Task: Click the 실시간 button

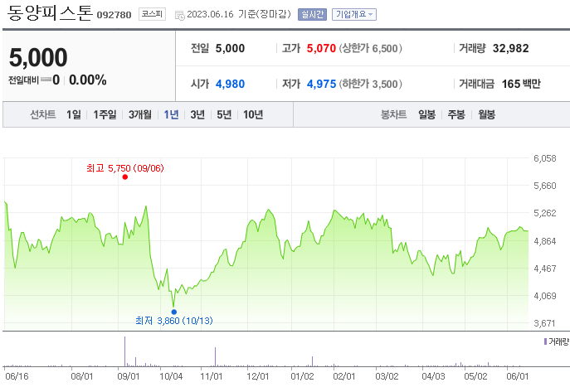Action: tap(312, 15)
